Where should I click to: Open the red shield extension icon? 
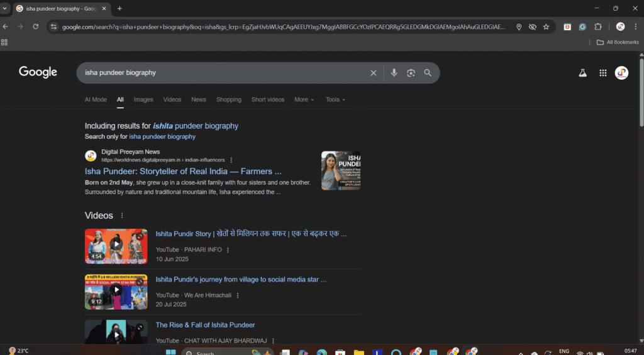567,27
